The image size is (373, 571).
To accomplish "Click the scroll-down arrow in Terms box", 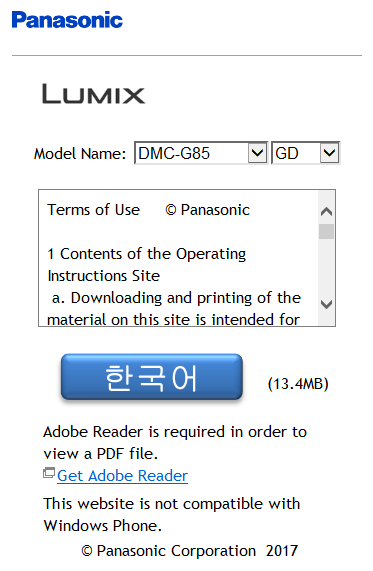I will (x=326, y=304).
